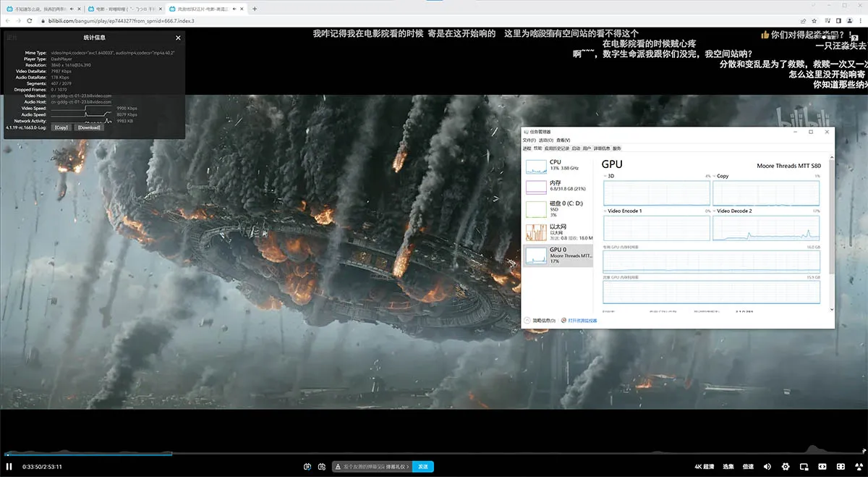Open player settings gear icon
The height and width of the screenshot is (477, 868).
(x=786, y=467)
